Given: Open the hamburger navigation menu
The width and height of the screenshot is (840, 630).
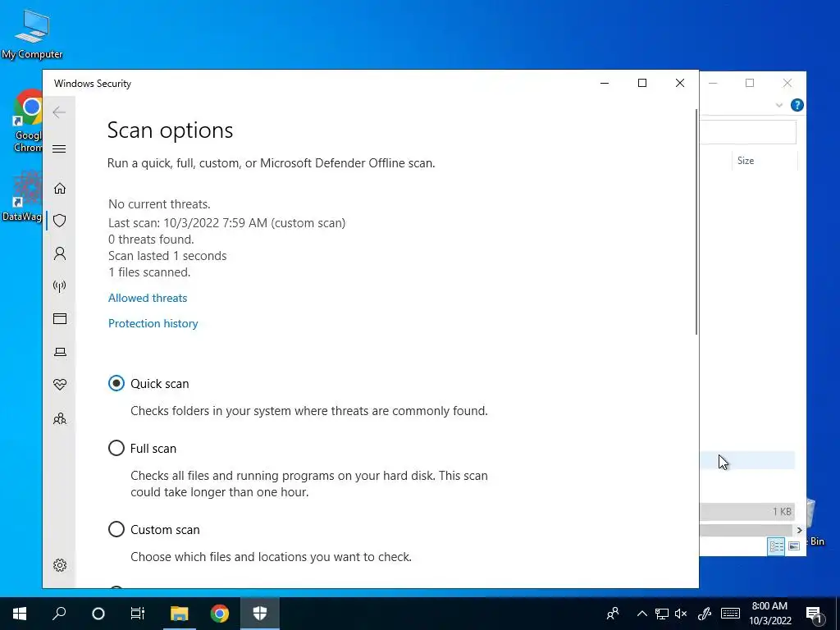Looking at the screenshot, I should [x=59, y=149].
